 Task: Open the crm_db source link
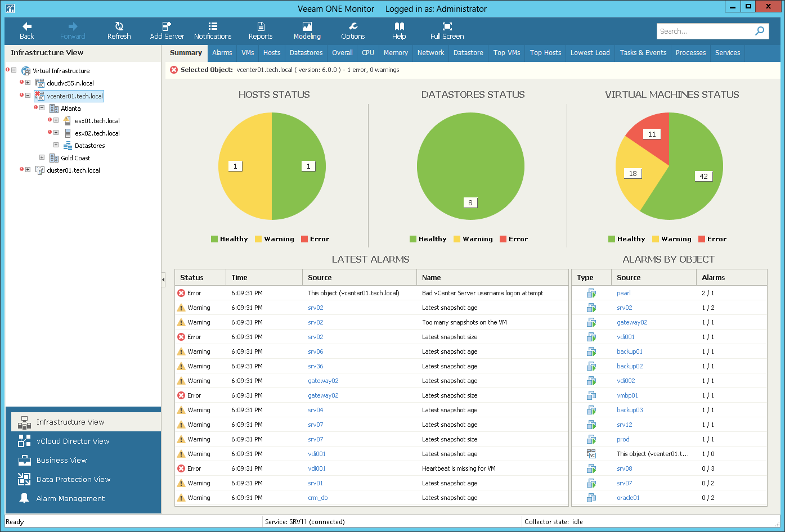pos(318,498)
